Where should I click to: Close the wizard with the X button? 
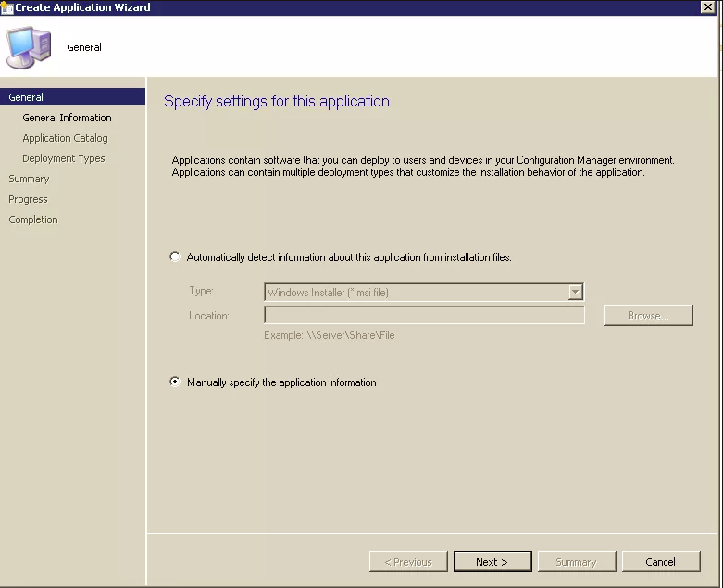tap(707, 6)
